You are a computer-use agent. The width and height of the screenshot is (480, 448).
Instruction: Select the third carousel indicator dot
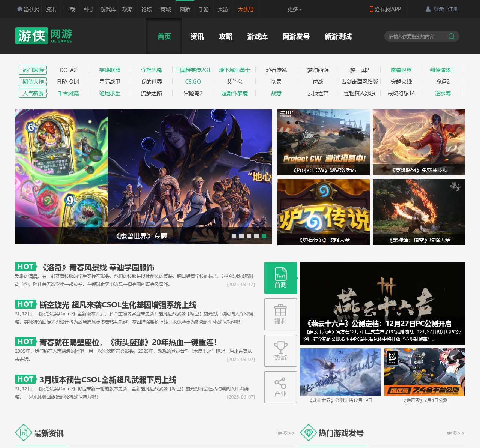(x=249, y=236)
